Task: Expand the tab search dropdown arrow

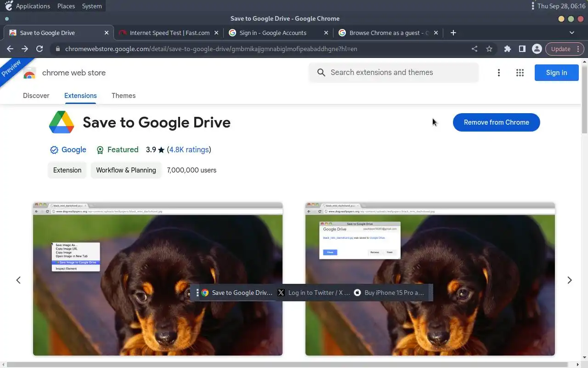Action: click(572, 33)
